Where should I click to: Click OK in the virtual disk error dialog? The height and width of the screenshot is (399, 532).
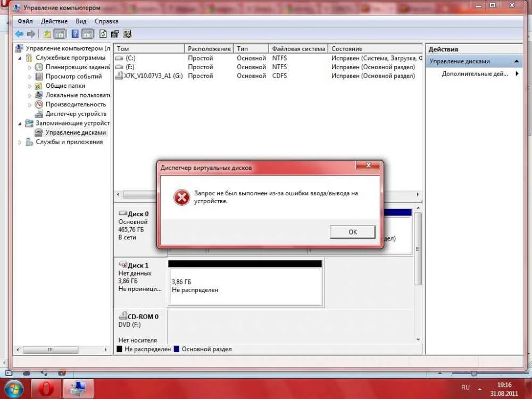tap(353, 232)
